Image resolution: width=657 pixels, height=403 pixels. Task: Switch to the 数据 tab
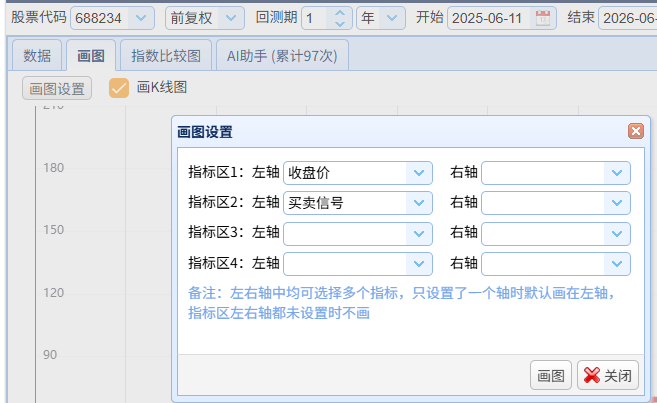coord(37,55)
